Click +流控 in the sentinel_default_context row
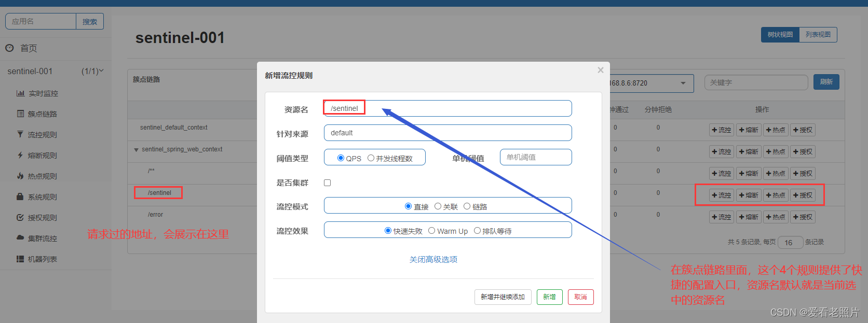Screen dimensions: 868x323 click(x=722, y=130)
